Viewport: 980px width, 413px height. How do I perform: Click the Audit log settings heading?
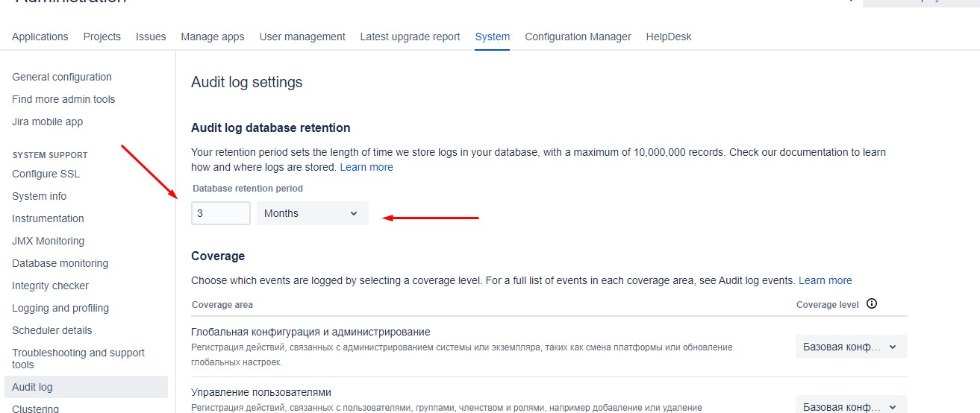pos(247,82)
